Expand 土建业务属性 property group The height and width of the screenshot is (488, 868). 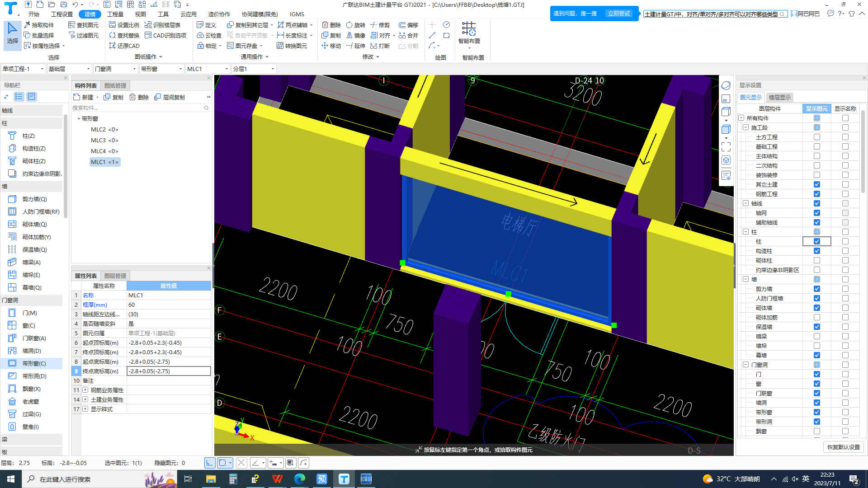point(85,399)
